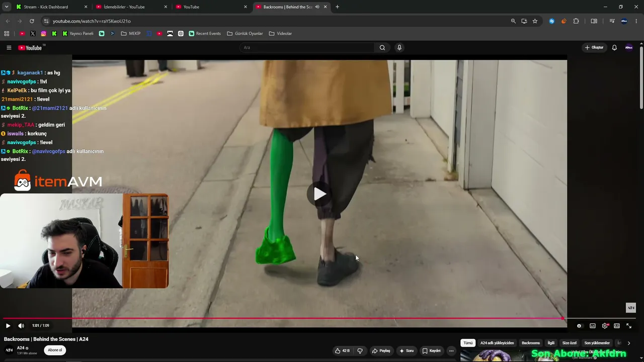Image resolution: width=644 pixels, height=362 pixels.
Task: Select the İlgili filter chip
Action: click(551, 343)
